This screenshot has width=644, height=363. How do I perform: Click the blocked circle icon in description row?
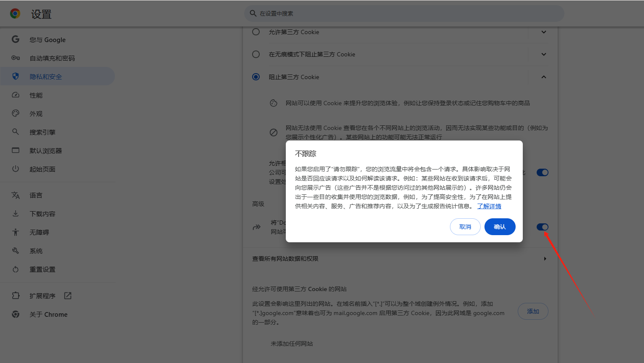(x=274, y=132)
